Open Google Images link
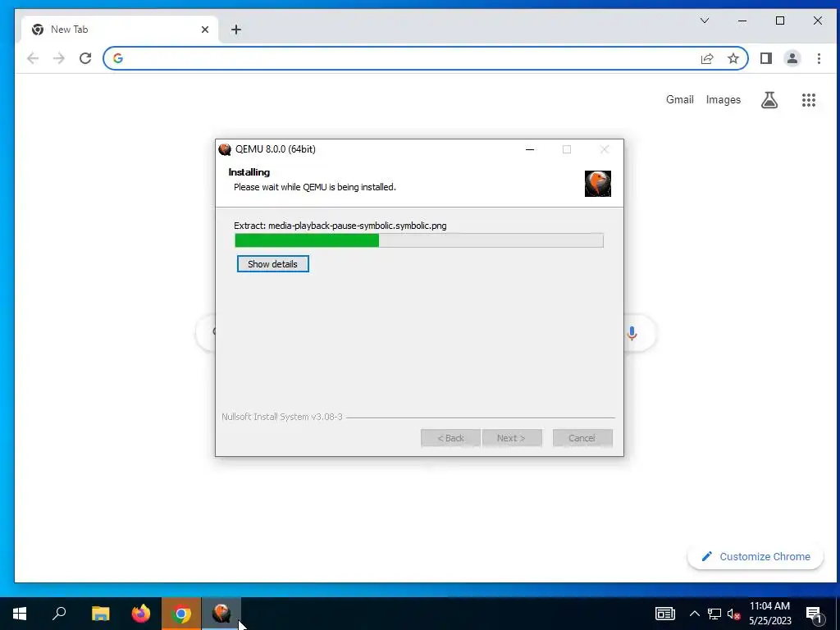This screenshot has height=630, width=840. pos(724,99)
